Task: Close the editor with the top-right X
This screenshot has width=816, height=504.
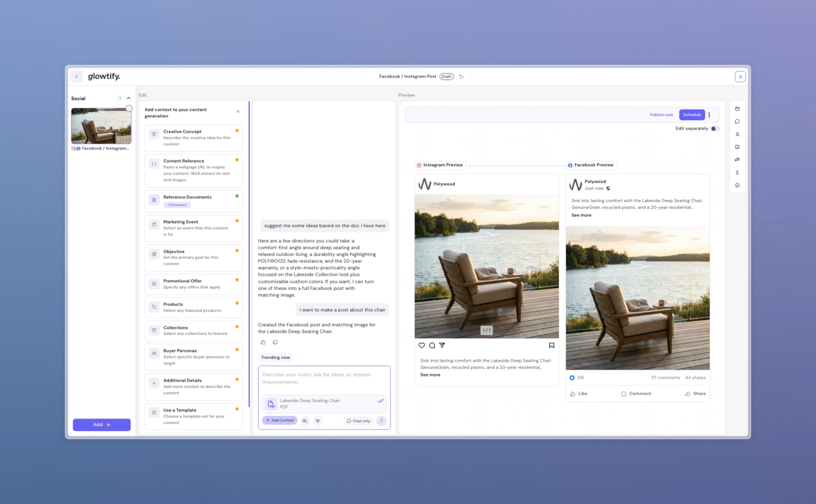Action: coord(740,76)
